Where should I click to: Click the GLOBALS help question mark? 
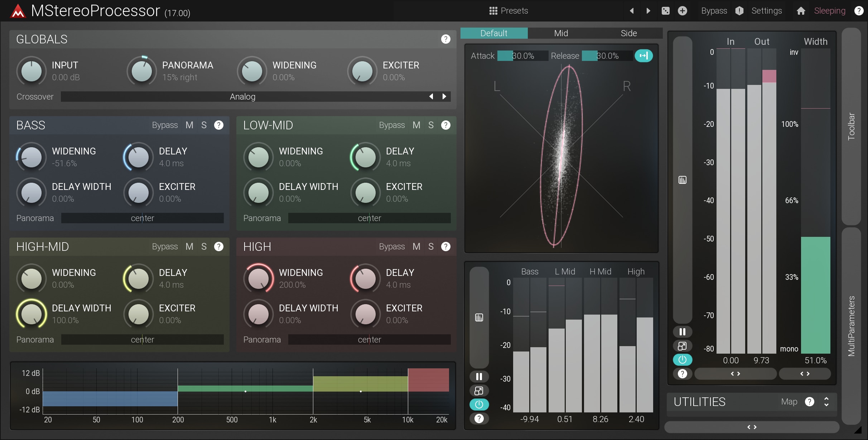point(445,39)
